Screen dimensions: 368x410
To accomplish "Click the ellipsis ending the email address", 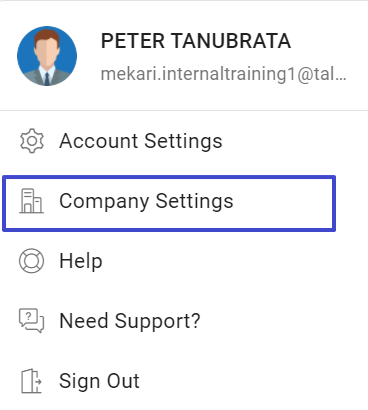I will [342, 79].
